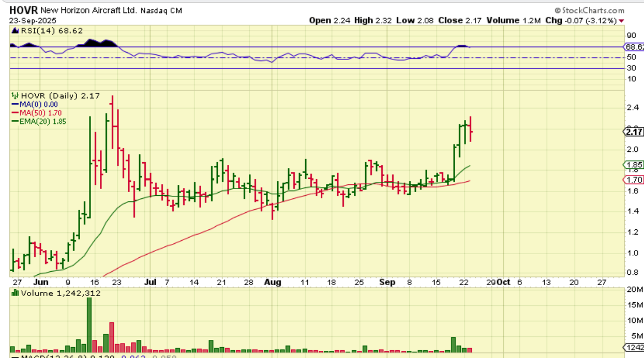
Task: Click the blue MA(0) line swatch in the legend
Action: click(14, 104)
